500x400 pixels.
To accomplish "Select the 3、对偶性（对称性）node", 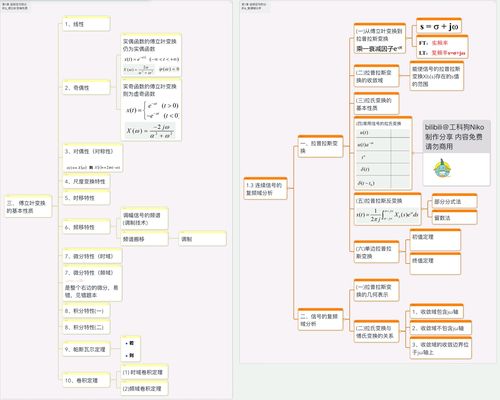I will (93, 158).
